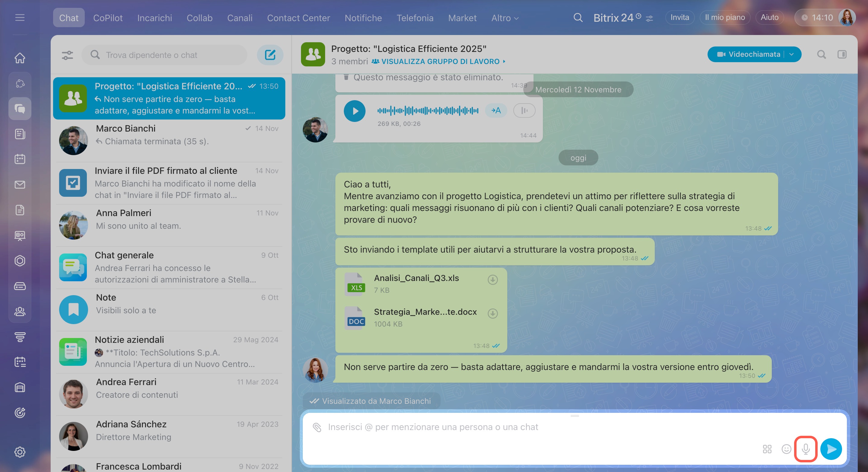Seek within the voice message waveform
This screenshot has height=472, width=868.
[x=428, y=110]
